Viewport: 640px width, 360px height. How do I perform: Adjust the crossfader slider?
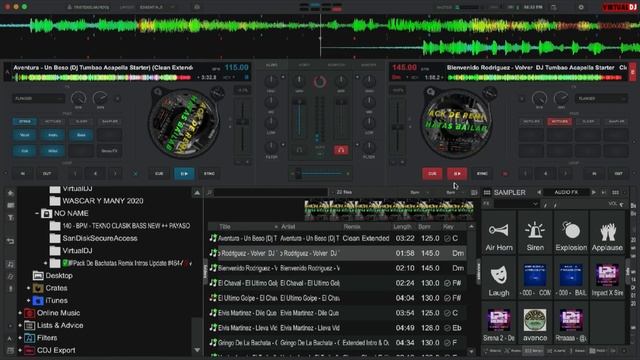pos(320,173)
